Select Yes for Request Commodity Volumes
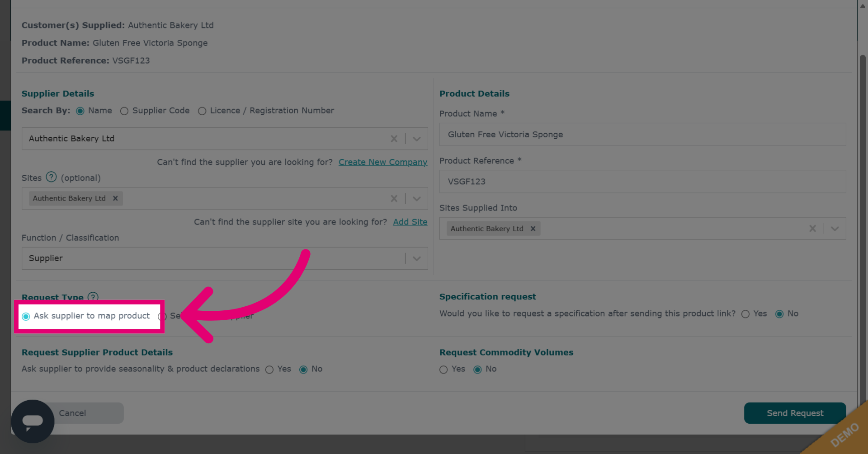This screenshot has width=868, height=454. tap(443, 370)
